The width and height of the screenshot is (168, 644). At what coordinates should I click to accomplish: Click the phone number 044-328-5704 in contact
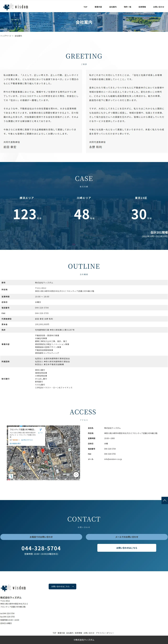pyautogui.click(x=41, y=548)
